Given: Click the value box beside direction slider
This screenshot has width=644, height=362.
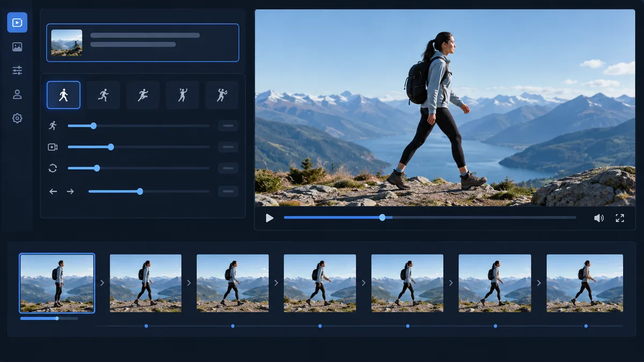Looking at the screenshot, I should (x=228, y=191).
